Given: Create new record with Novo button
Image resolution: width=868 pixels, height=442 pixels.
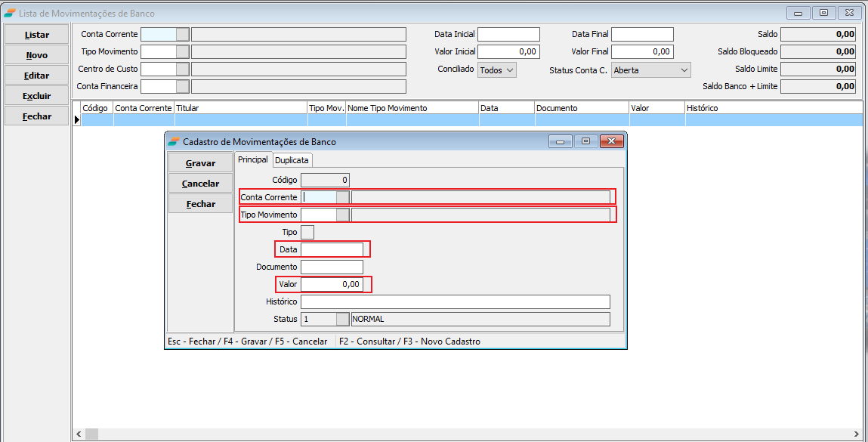Looking at the screenshot, I should coord(37,55).
